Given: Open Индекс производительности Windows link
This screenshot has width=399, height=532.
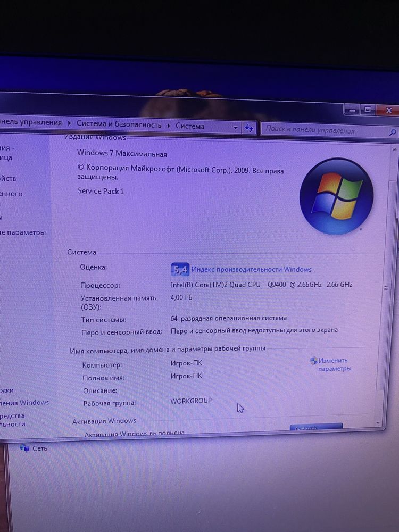Looking at the screenshot, I should (252, 269).
